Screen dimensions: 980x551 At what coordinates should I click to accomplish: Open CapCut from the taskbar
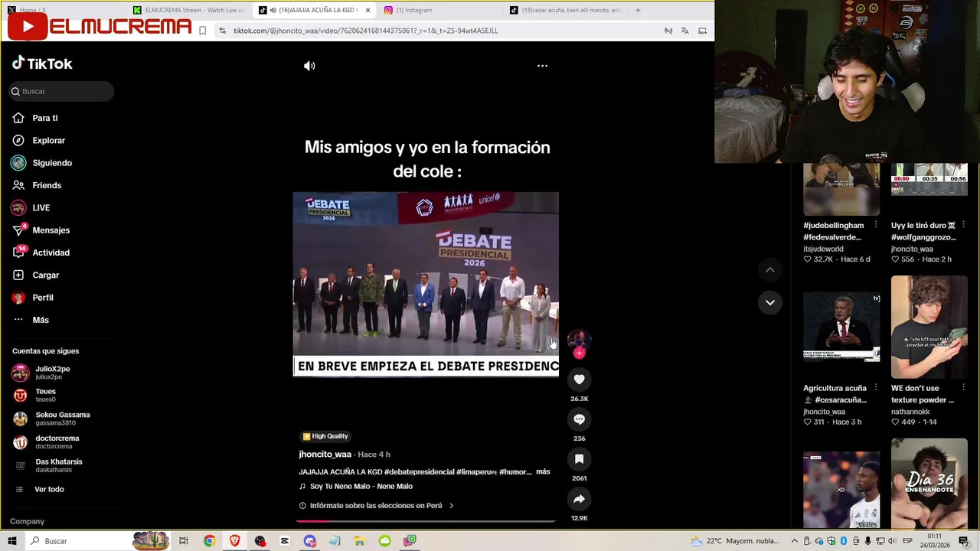click(284, 541)
